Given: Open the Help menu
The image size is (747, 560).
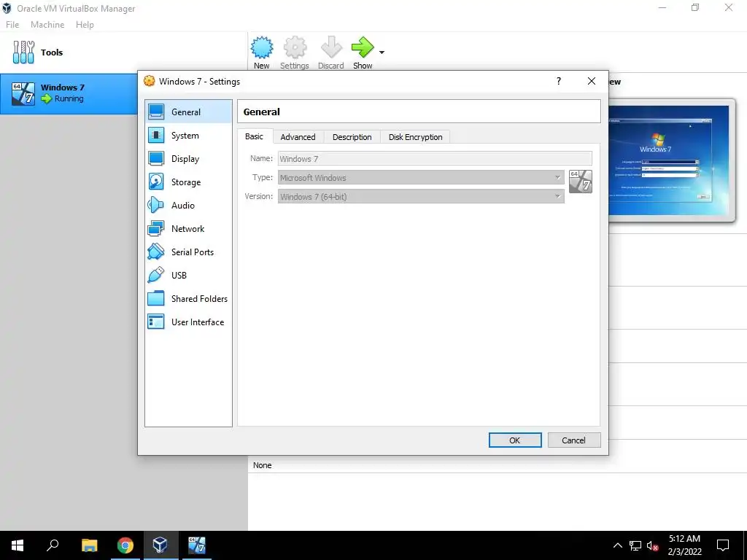Looking at the screenshot, I should click(x=85, y=25).
